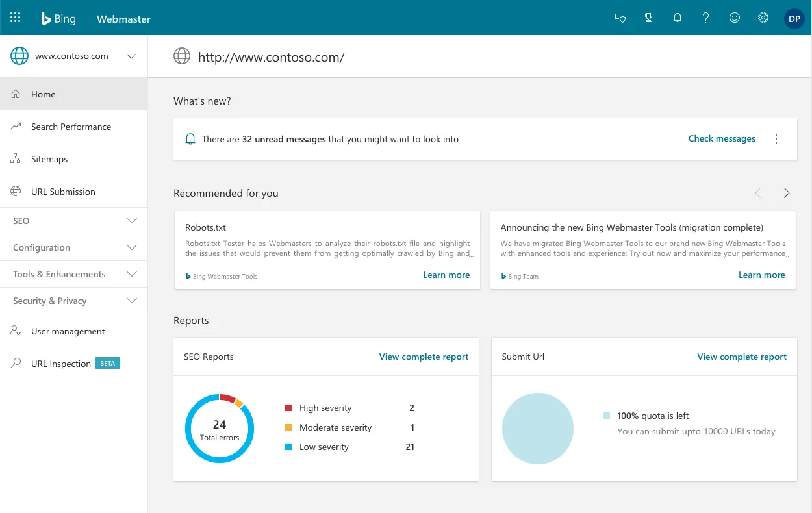Screen dimensions: 812x513
Task: Open the help question mark icon
Action: pyautogui.click(x=706, y=18)
